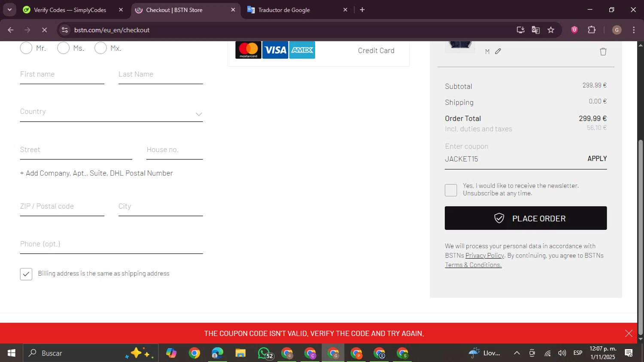
Task: Edit the cart item size M
Action: (498, 52)
